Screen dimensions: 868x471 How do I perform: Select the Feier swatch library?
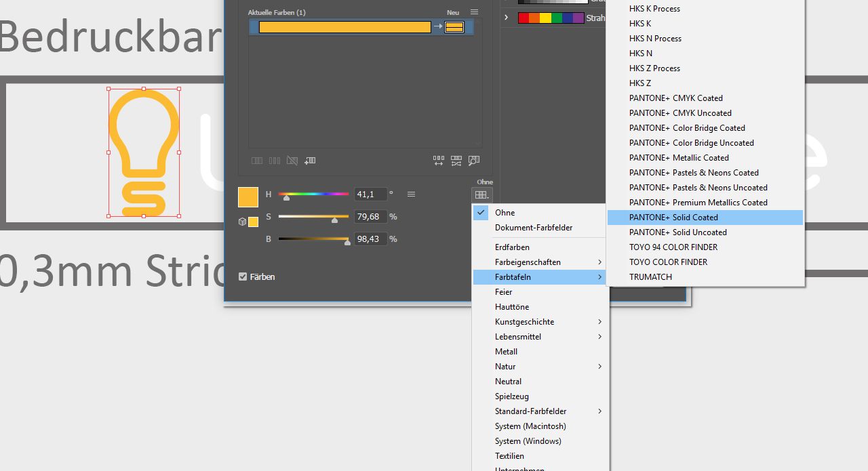540,292
